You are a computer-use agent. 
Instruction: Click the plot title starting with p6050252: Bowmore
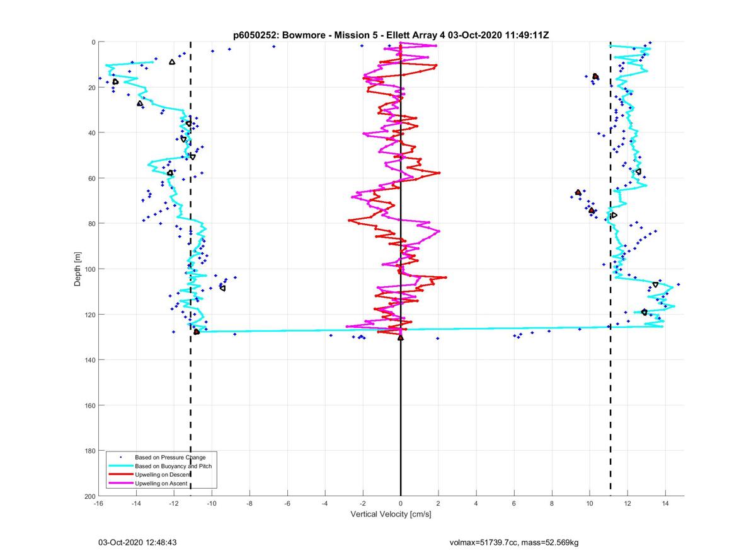(391, 35)
